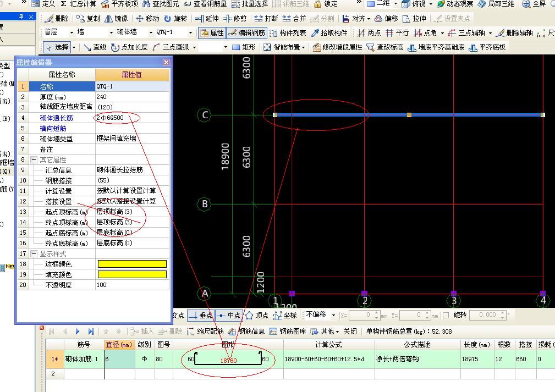Select the 直线 (line) draw tool

(x=95, y=47)
